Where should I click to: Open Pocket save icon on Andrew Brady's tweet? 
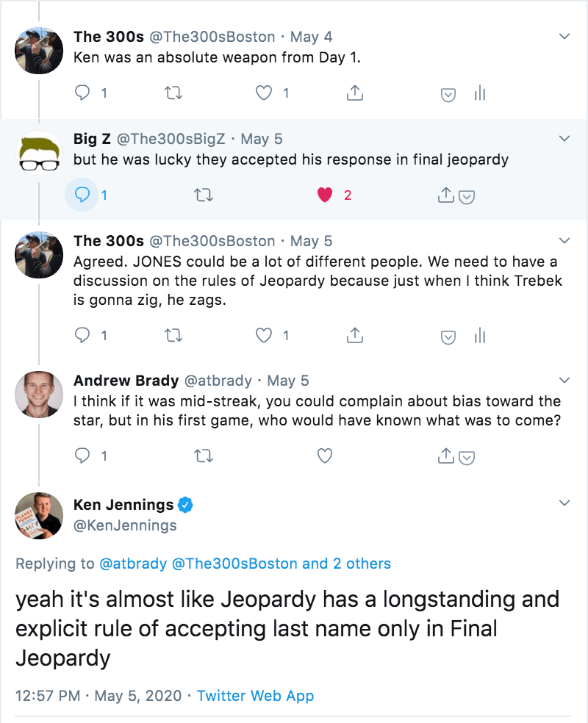coord(467,457)
